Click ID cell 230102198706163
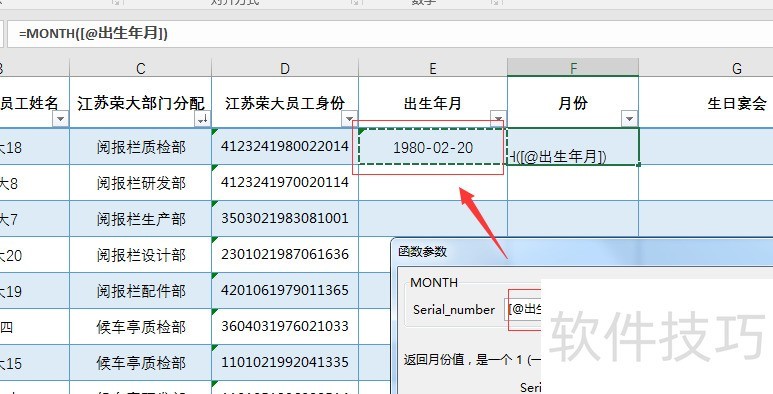The width and height of the screenshot is (773, 394). tap(285, 254)
